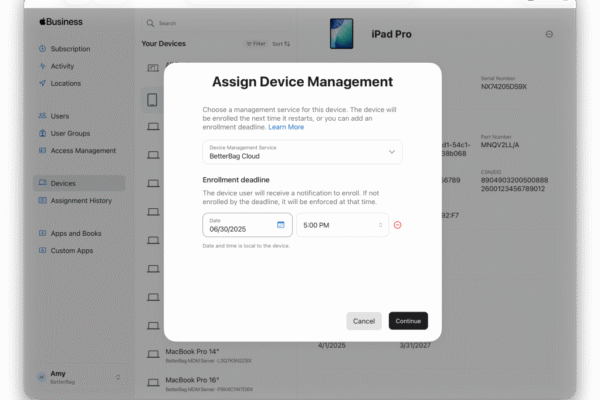
Task: Open the Filter option for devices
Action: pyautogui.click(x=256, y=44)
